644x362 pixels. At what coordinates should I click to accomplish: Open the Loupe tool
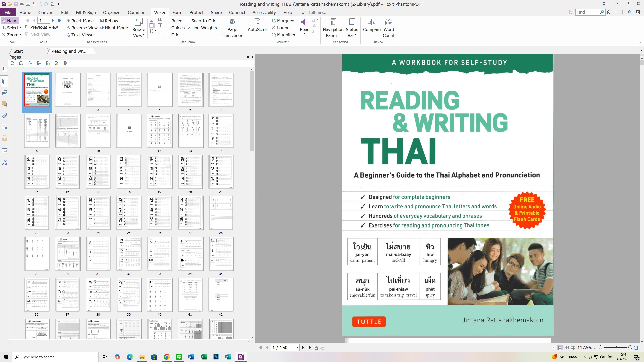point(281,28)
